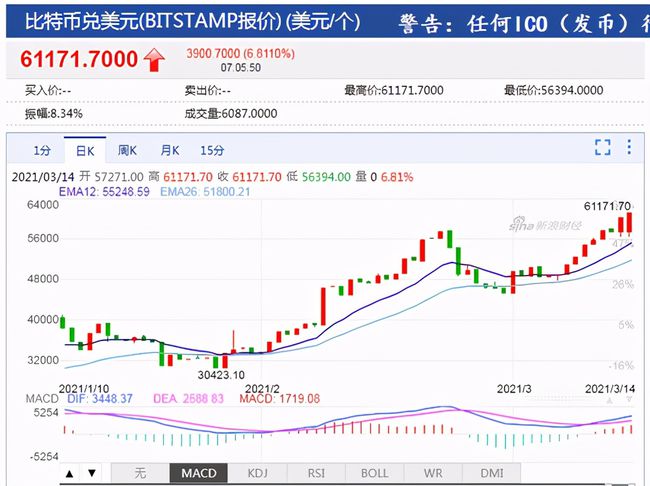The image size is (650, 486).
Task: Open the 月K monthly tab
Action: point(170,151)
